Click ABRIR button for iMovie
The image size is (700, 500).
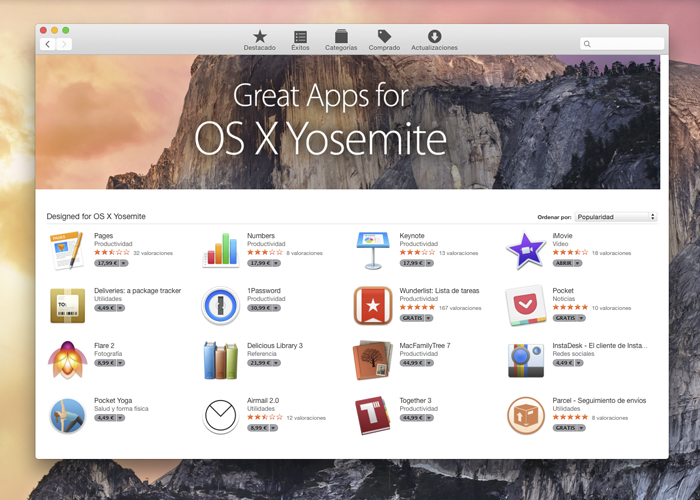[563, 263]
